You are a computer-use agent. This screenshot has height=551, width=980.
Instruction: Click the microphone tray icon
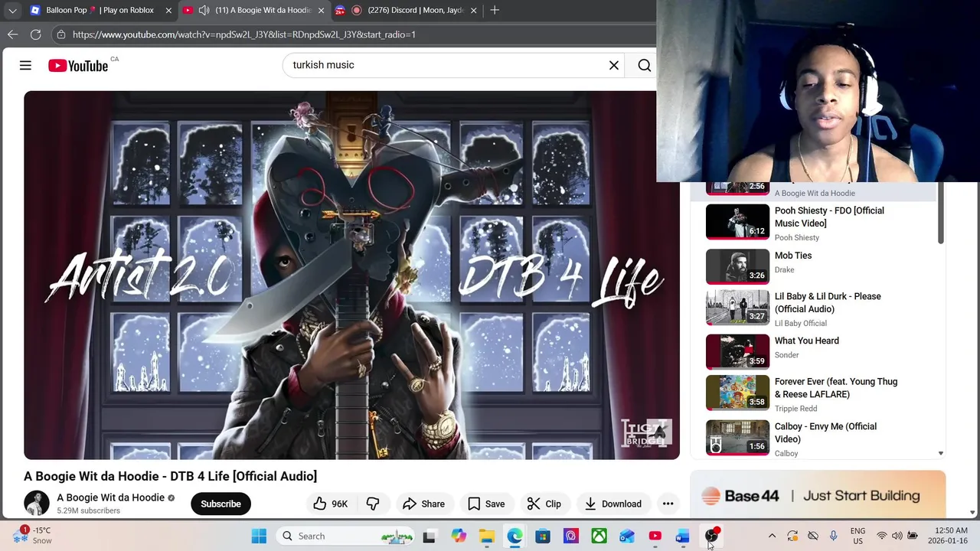pyautogui.click(x=833, y=536)
